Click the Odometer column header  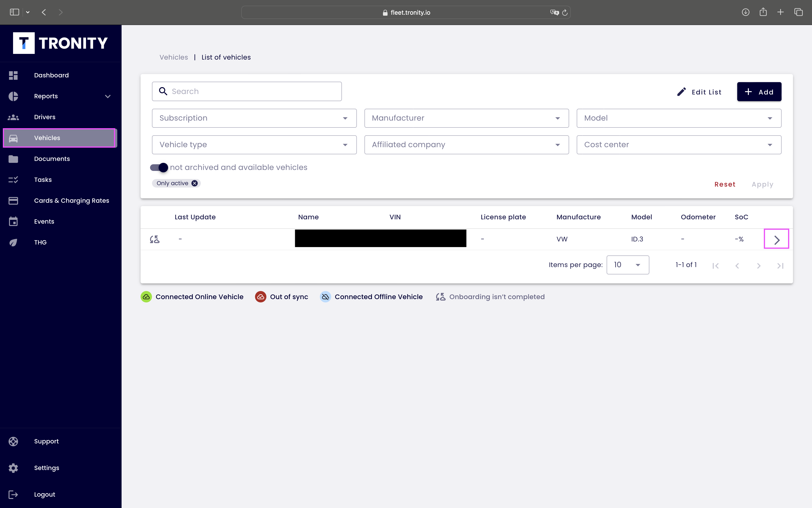pyautogui.click(x=698, y=217)
